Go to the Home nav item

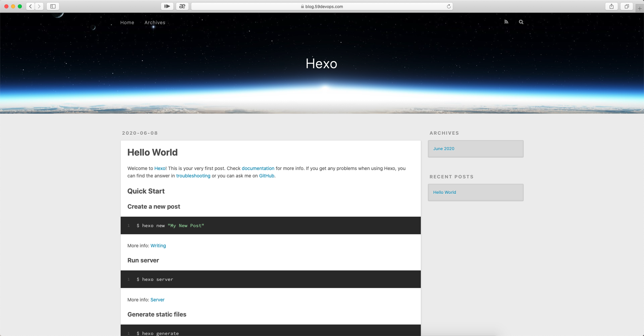tap(127, 23)
